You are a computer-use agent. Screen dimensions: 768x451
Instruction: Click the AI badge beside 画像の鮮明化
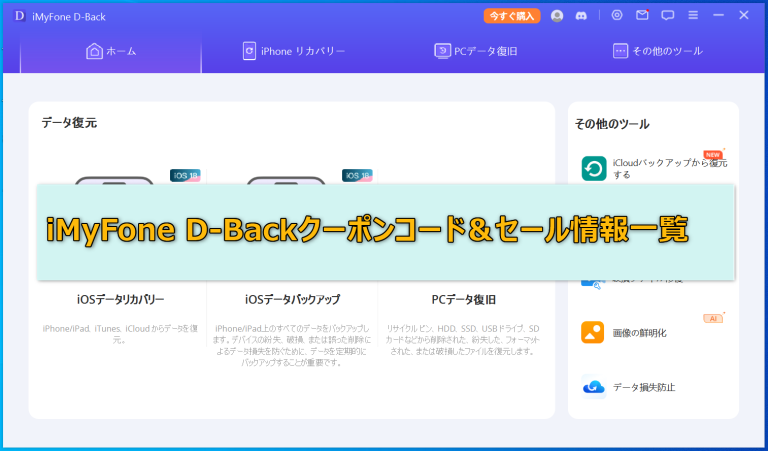coord(713,319)
